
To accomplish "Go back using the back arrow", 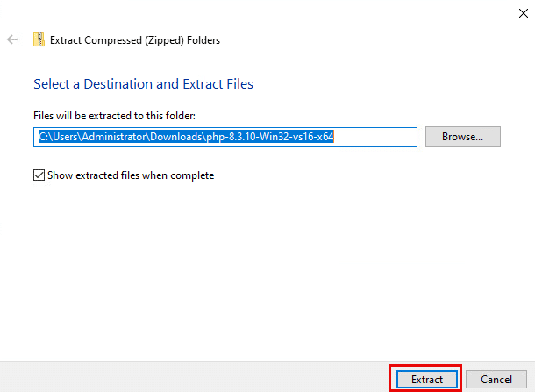I will [x=12, y=39].
